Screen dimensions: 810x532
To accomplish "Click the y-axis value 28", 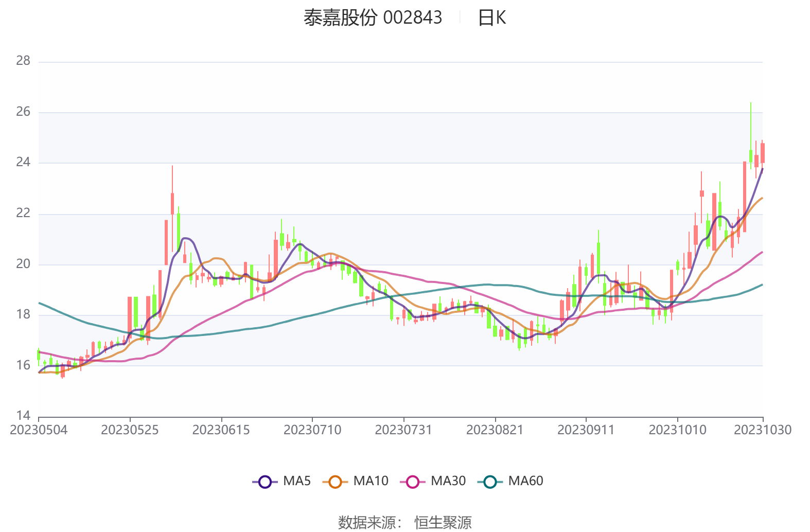I will point(23,61).
